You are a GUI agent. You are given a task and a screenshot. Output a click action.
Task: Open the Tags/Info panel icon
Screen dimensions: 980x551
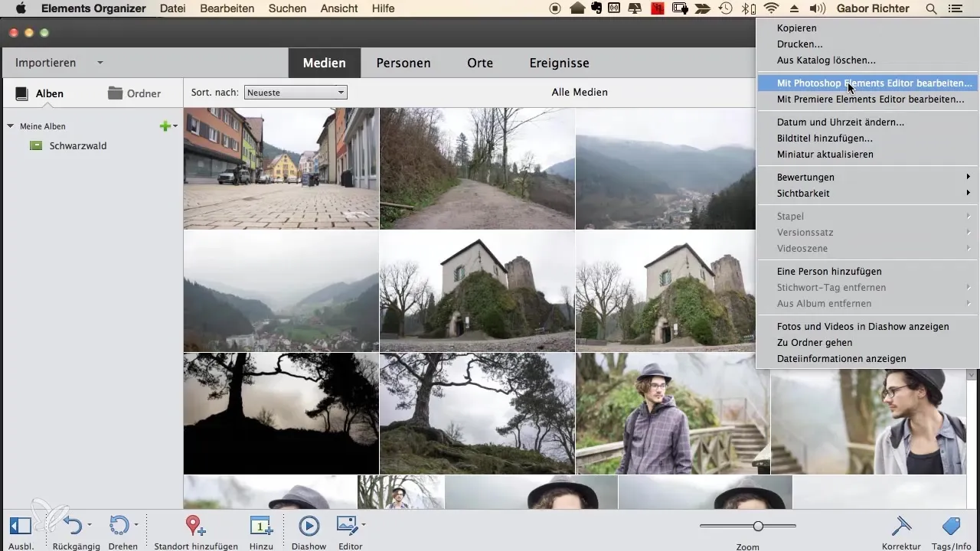pyautogui.click(x=952, y=526)
